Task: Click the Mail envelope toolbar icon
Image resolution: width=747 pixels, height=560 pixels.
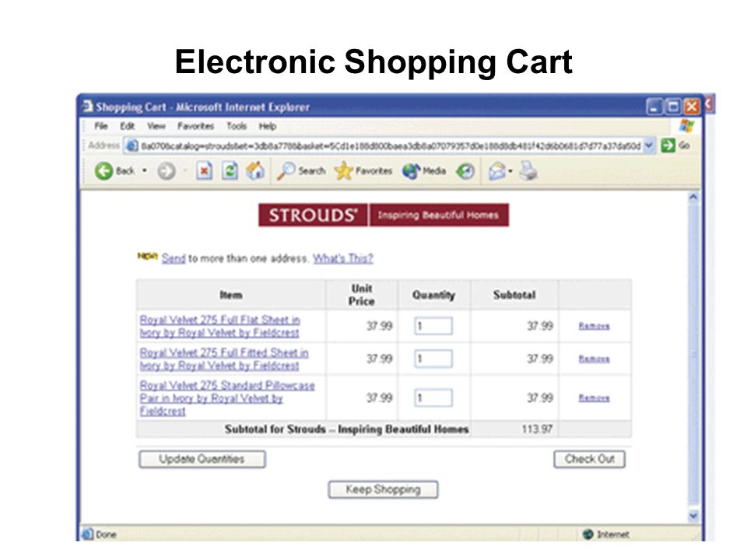Action: point(497,170)
